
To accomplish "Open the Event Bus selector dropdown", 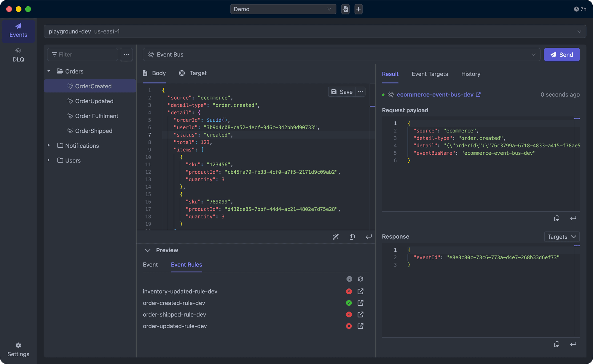I will tap(342, 55).
